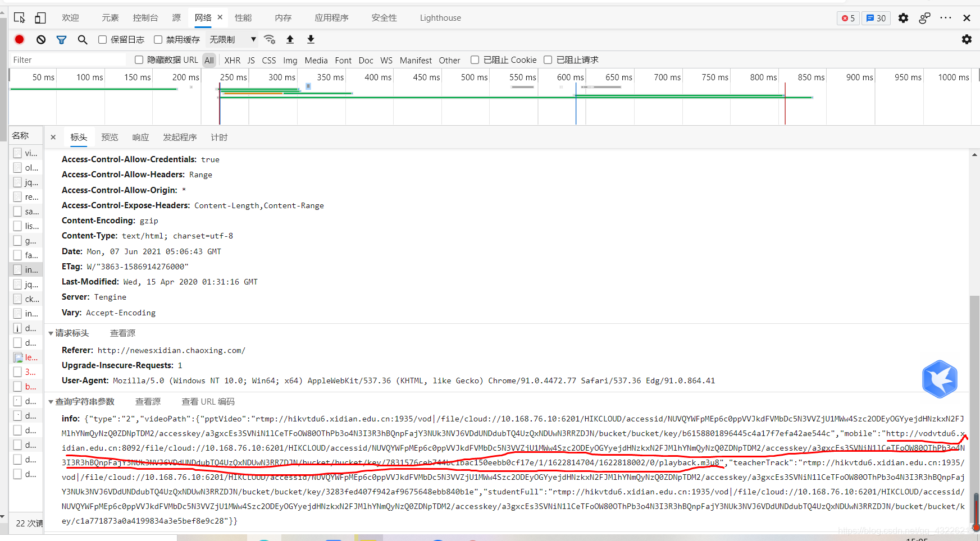This screenshot has height=541, width=980.
Task: Open network settings gear icon
Action: [x=967, y=39]
